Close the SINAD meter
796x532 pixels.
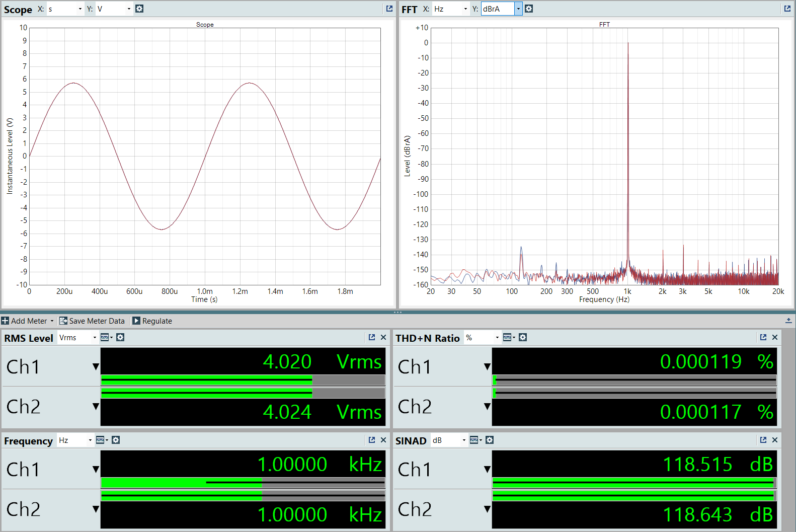pyautogui.click(x=775, y=440)
